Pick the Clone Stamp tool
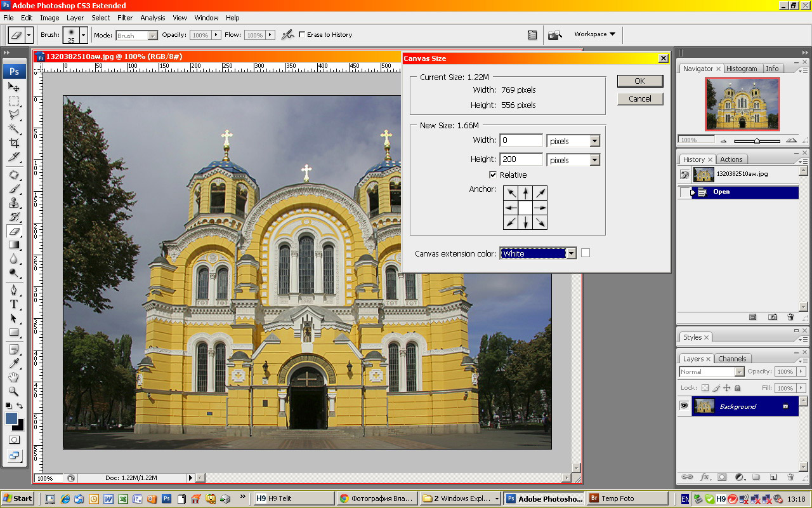This screenshot has width=812, height=508. (14, 203)
